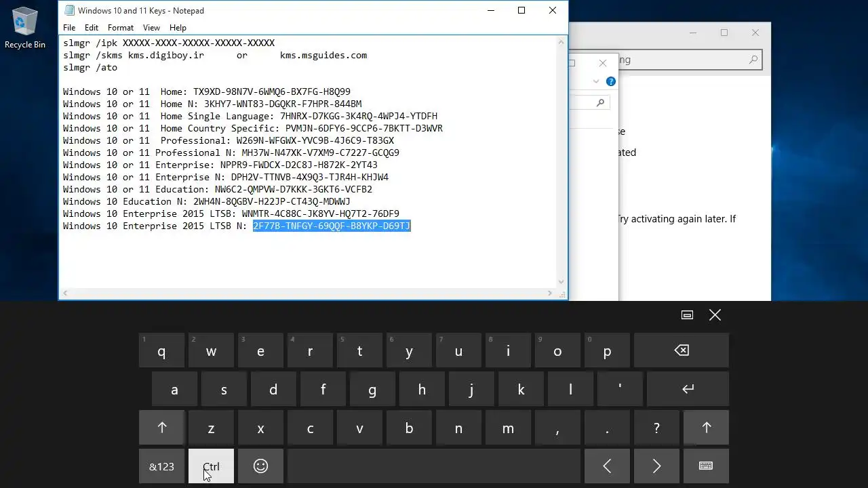This screenshot has width=868, height=488.
Task: Tap the n key
Action: click(458, 428)
